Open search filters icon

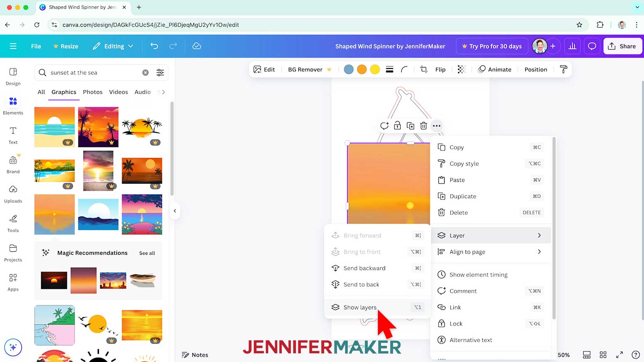click(160, 73)
